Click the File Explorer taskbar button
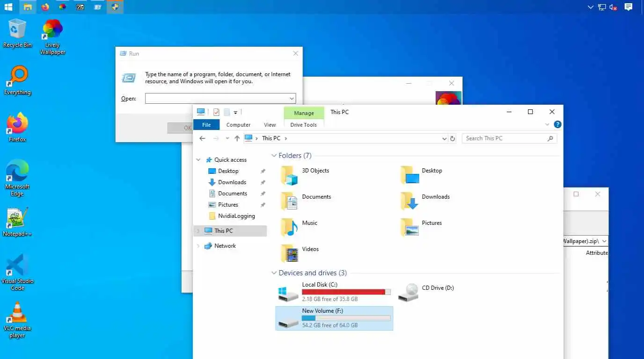The image size is (644, 359). pos(28,7)
